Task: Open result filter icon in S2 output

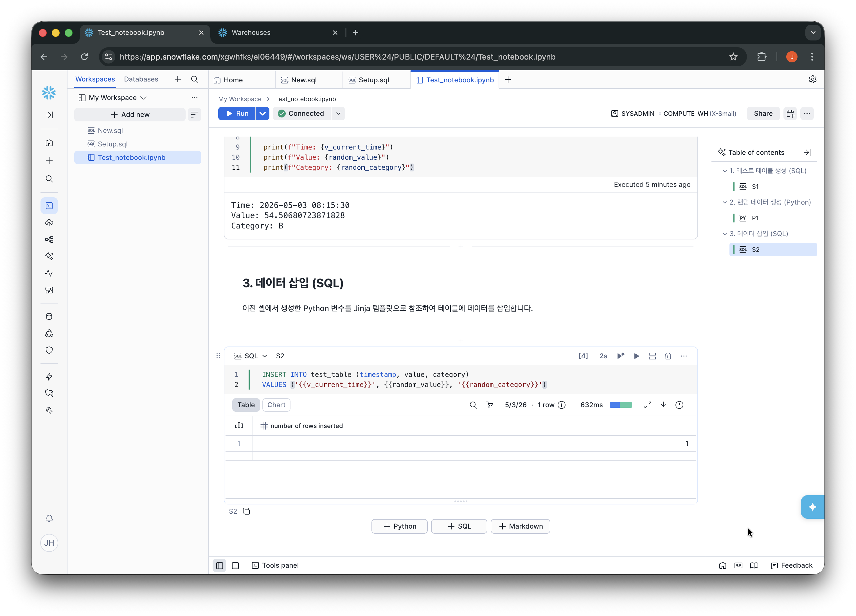Action: pos(489,405)
